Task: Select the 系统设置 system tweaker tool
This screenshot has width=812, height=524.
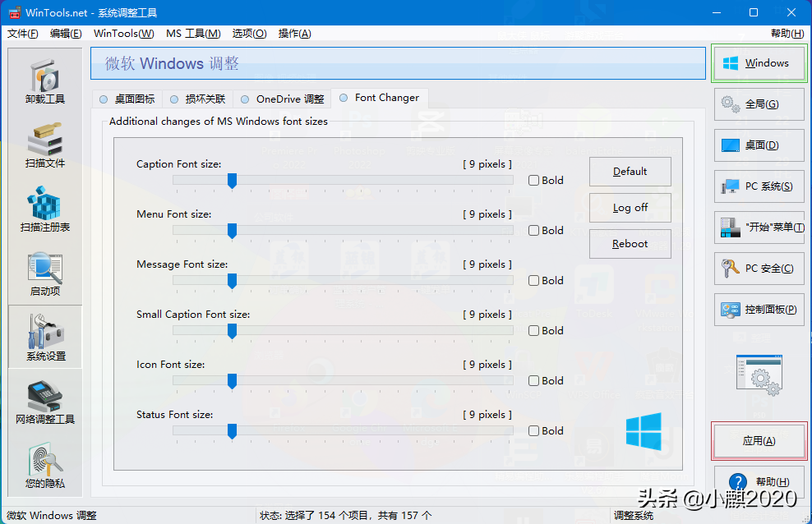Action: pos(45,337)
